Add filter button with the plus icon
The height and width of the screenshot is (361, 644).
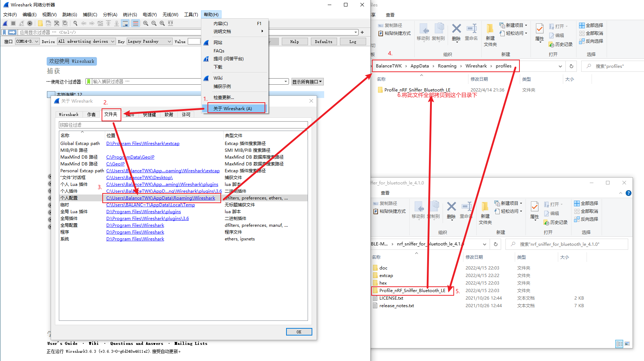click(x=362, y=32)
